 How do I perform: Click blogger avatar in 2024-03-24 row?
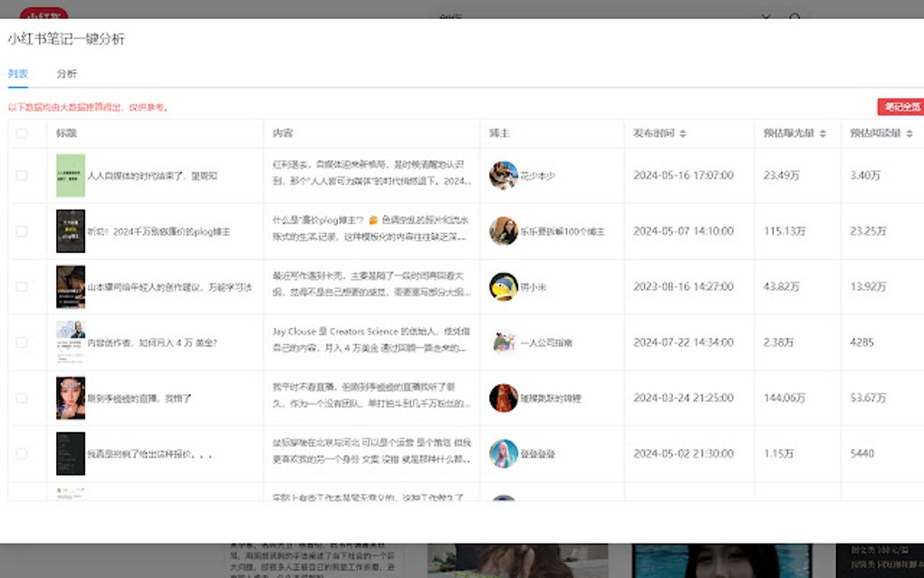[x=504, y=398]
